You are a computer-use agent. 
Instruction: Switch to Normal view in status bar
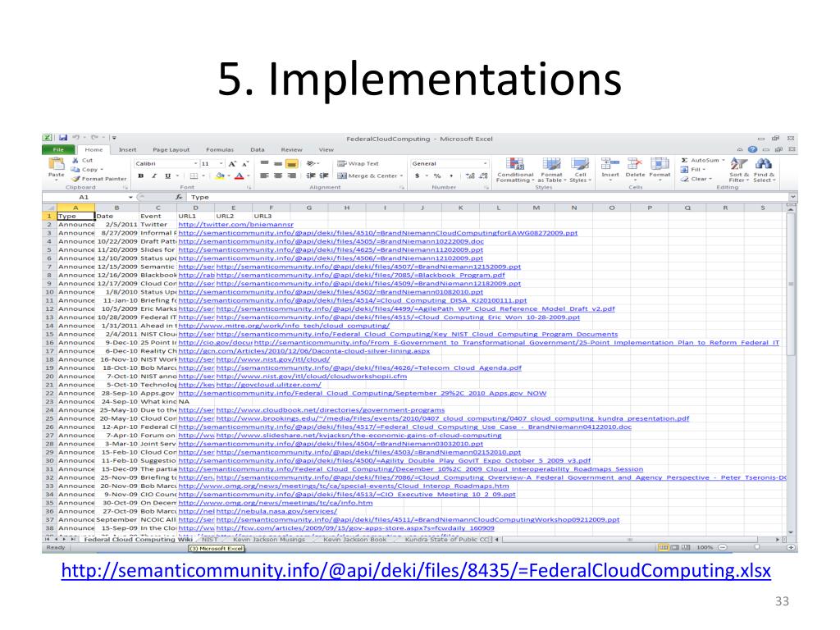coord(663,547)
